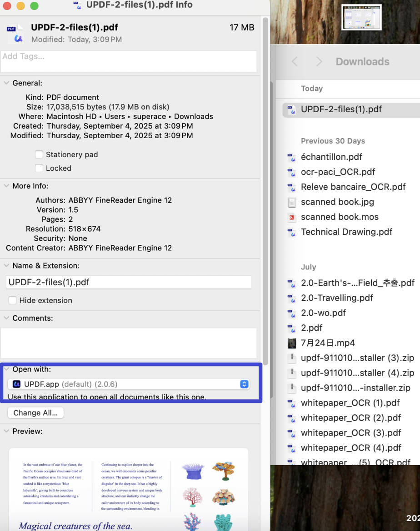Select ocr-paci_OCR.pdf file name in Finder
The height and width of the screenshot is (531, 420).
coord(338,172)
